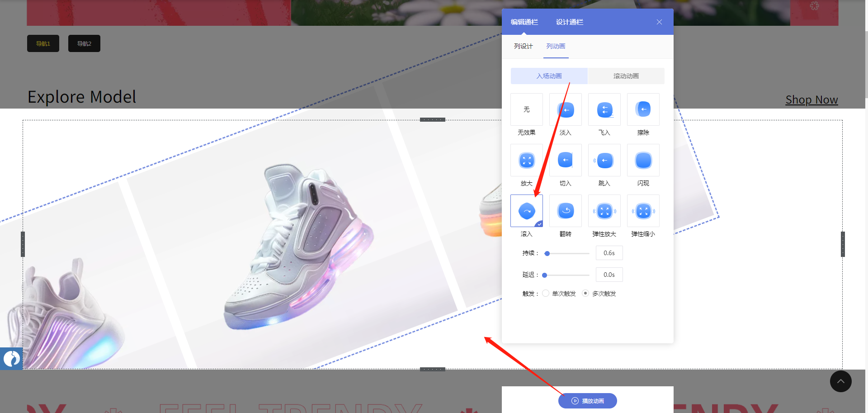Pick the 切入 cut-in animation icon
The image size is (868, 413).
566,160
